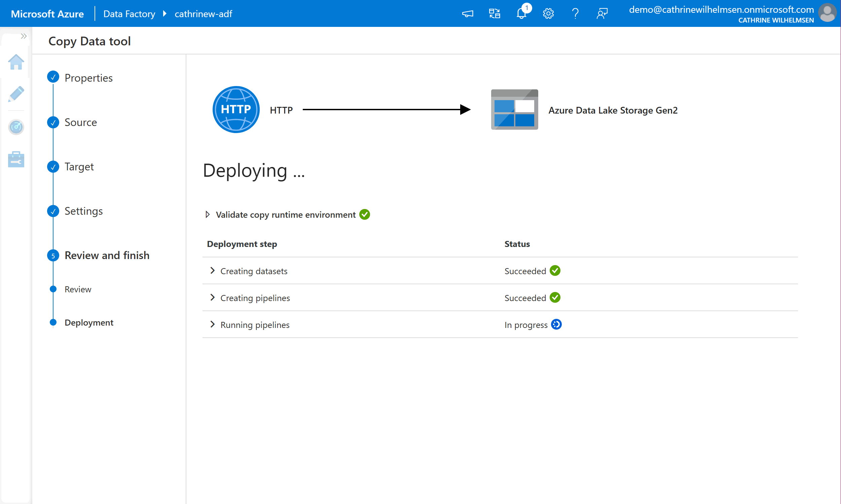Go to the Settings wizard step
This screenshot has width=841, height=504.
pyautogui.click(x=84, y=211)
